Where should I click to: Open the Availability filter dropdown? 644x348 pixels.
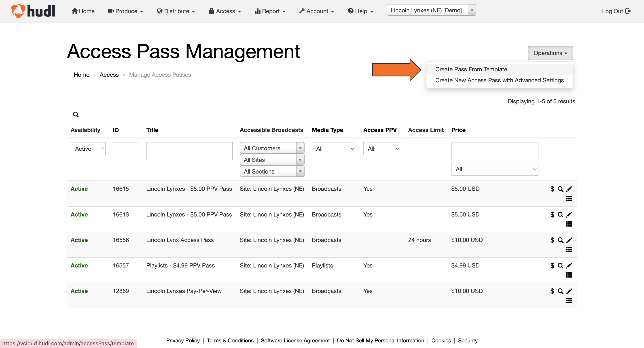(x=88, y=149)
